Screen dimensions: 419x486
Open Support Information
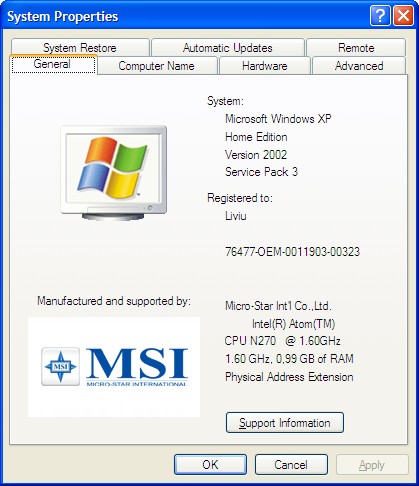click(x=285, y=423)
